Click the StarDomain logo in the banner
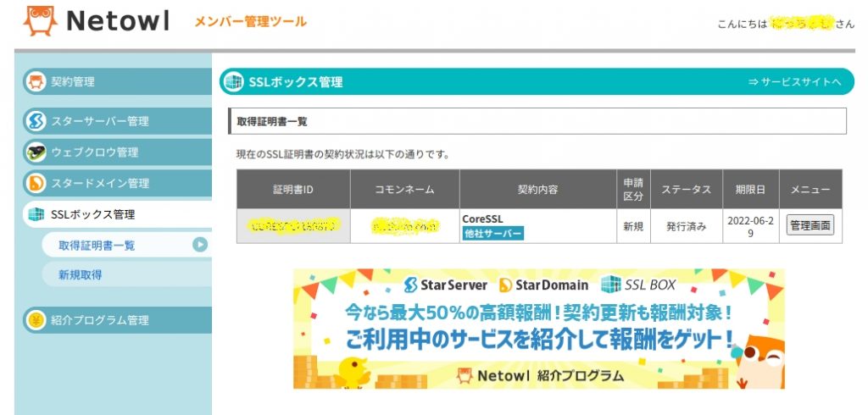 point(543,285)
